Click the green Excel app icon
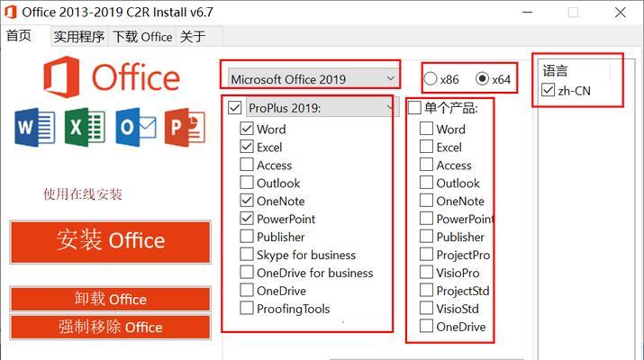Image resolution: width=644 pixels, height=360 pixels. tap(85, 127)
